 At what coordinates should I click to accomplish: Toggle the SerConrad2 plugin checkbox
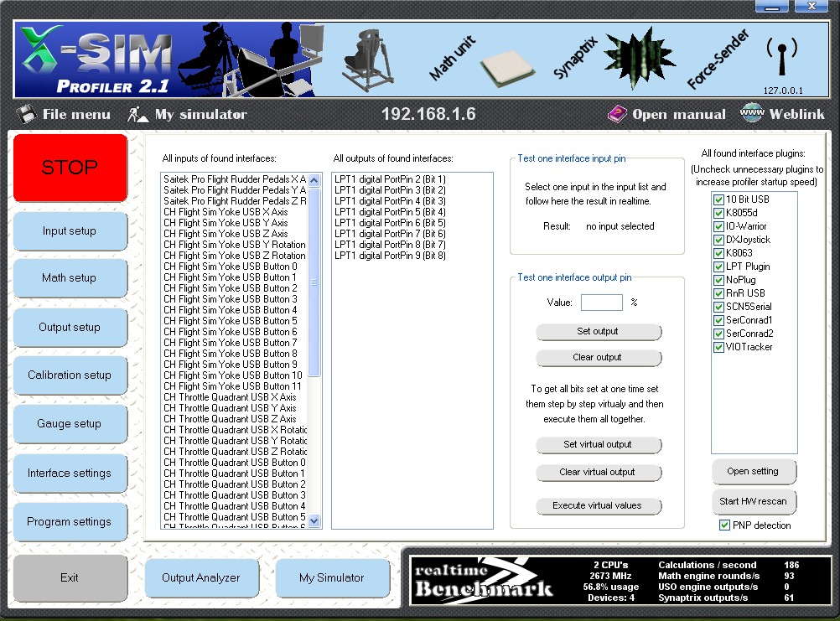click(x=719, y=334)
